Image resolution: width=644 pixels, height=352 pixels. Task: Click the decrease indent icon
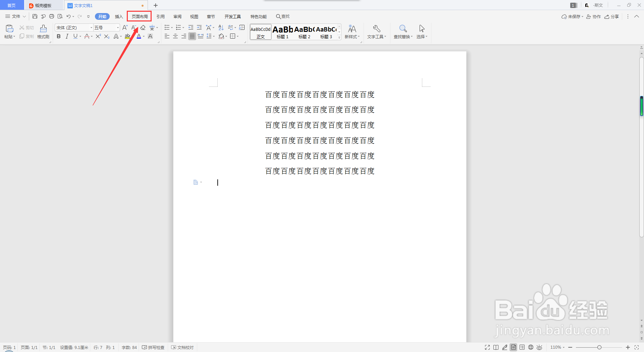tap(191, 27)
